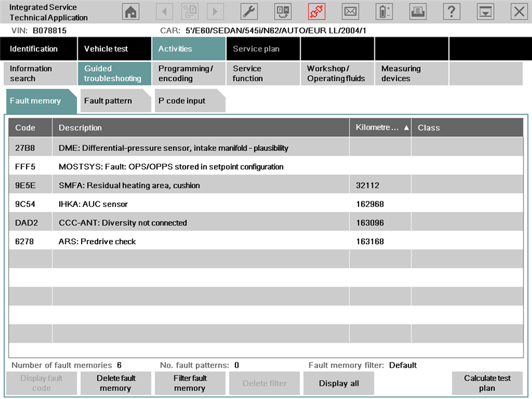Open the Measuring devices submenu

[x=412, y=73]
